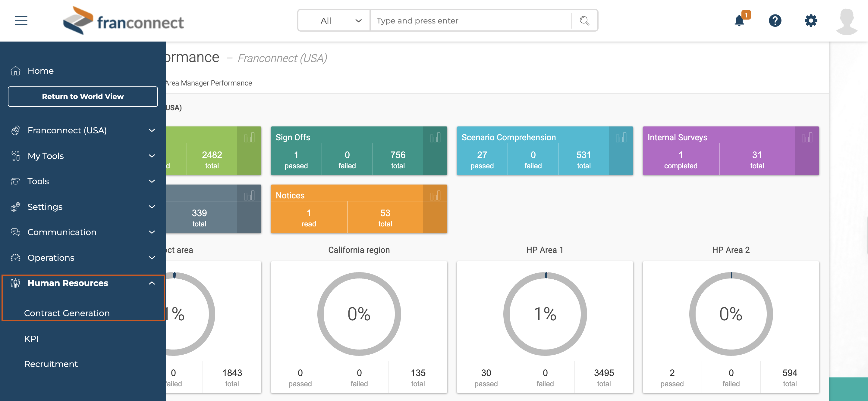
Task: Collapse the Human Resources menu chevron
Action: (x=152, y=283)
